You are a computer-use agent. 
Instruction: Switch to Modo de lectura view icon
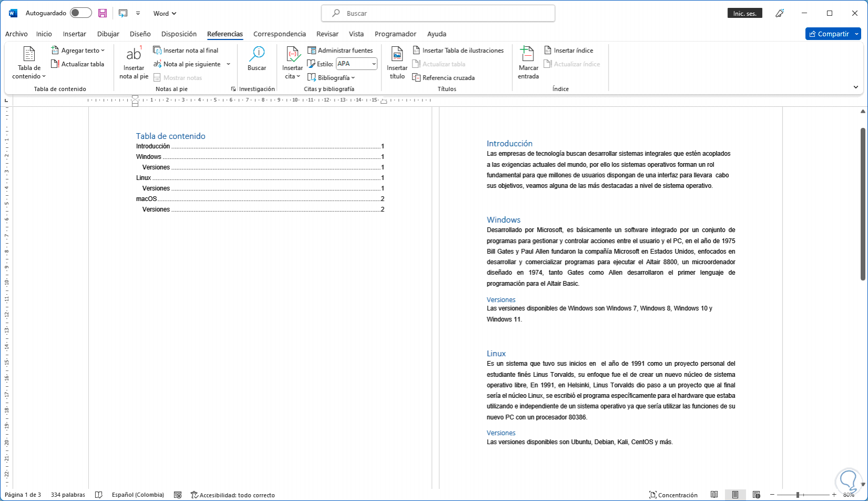click(714, 495)
